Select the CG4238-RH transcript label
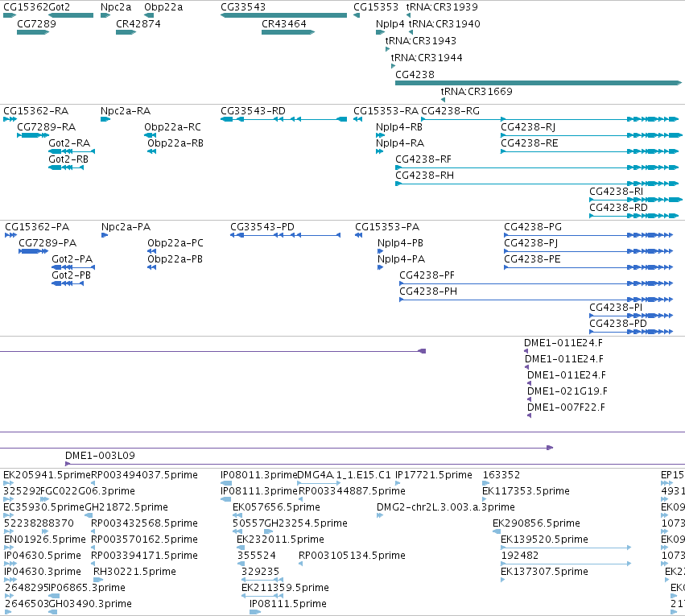The height and width of the screenshot is (616, 685). pyautogui.click(x=425, y=176)
